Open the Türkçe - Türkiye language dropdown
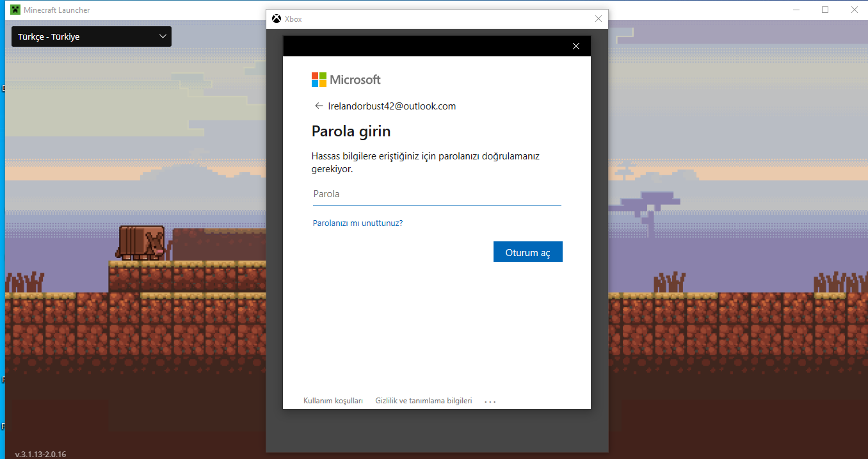This screenshot has width=868, height=459. 92,36
